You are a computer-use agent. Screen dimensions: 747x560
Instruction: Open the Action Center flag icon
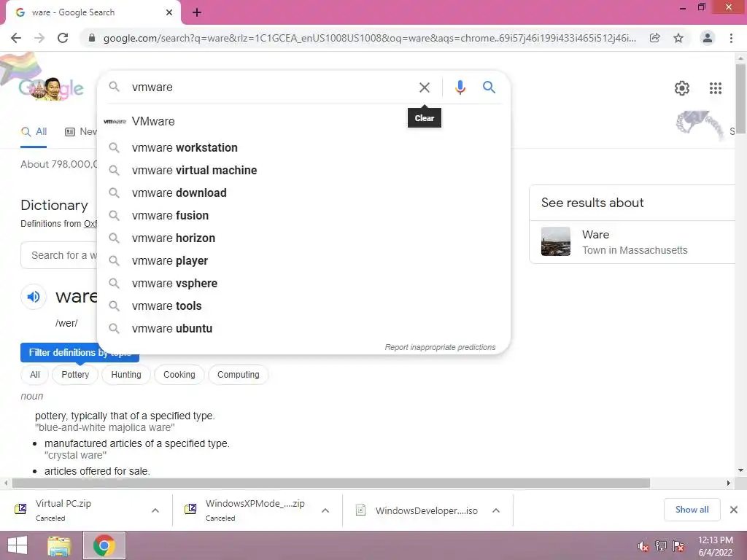pyautogui.click(x=678, y=546)
